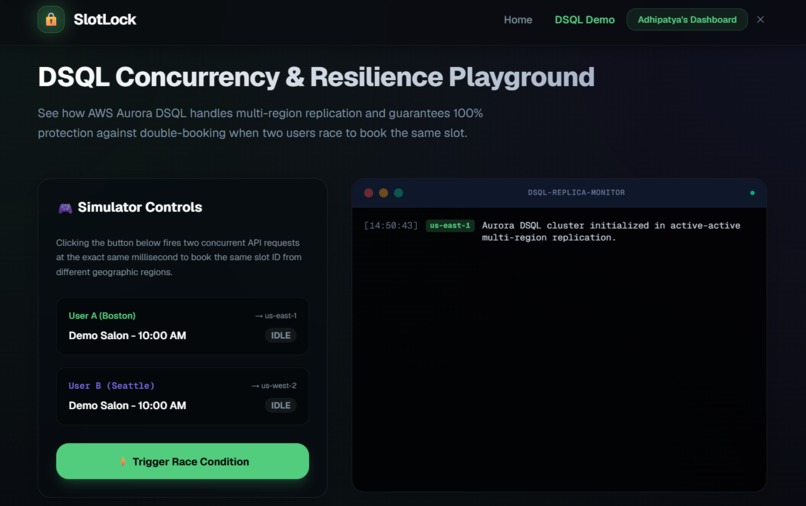Click the User A (Boston) label
Viewport: 806px width, 506px height.
(x=102, y=316)
